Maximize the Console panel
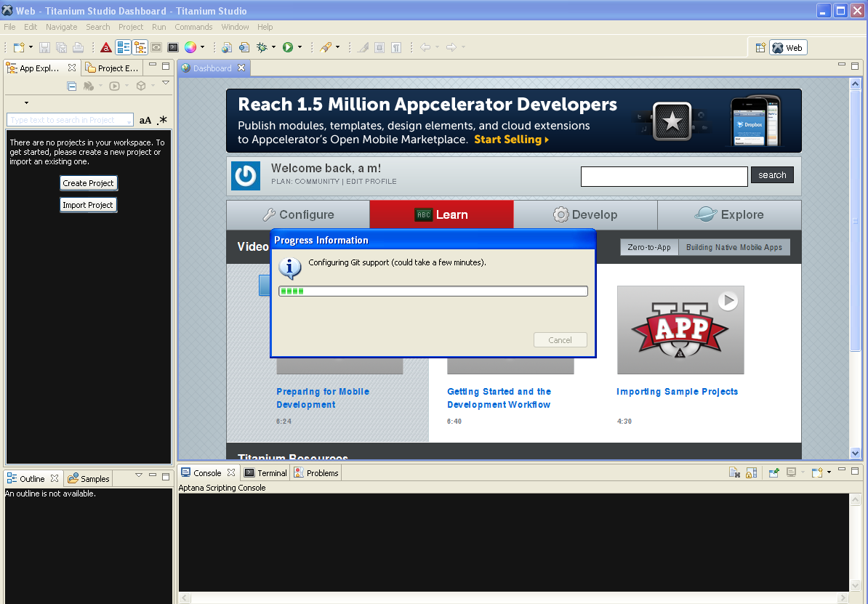 (x=855, y=470)
